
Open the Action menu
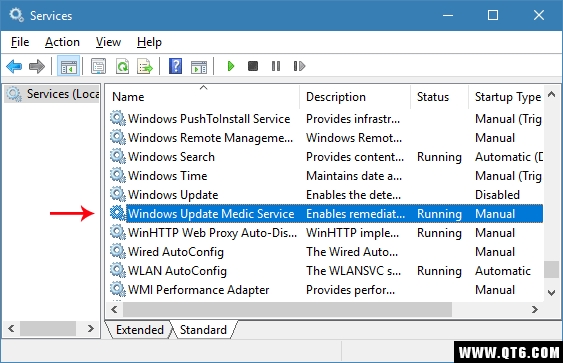(x=62, y=42)
